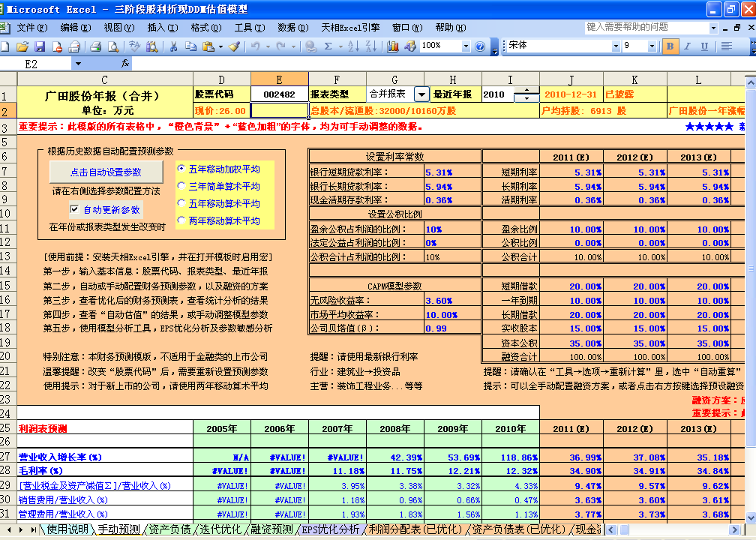Screen dimensions: 756x540
Task: Open the Drawing toolbar icon
Action: (x=409, y=46)
